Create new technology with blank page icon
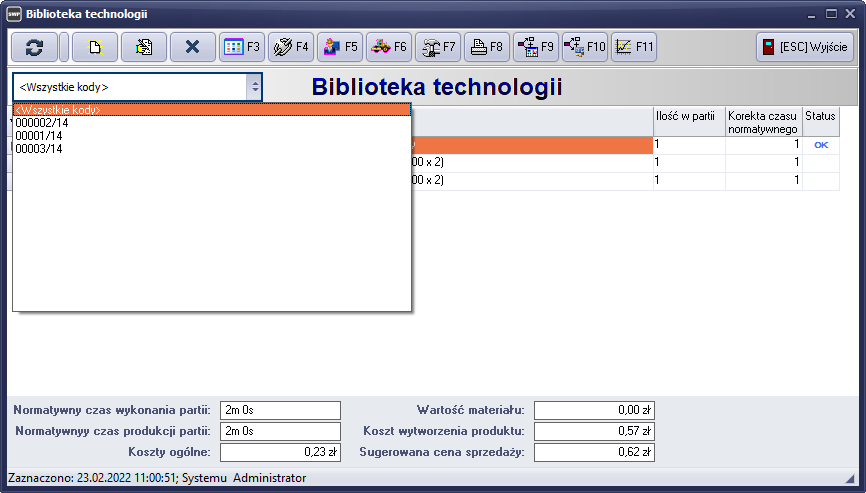The width and height of the screenshot is (866, 493). pyautogui.click(x=95, y=47)
